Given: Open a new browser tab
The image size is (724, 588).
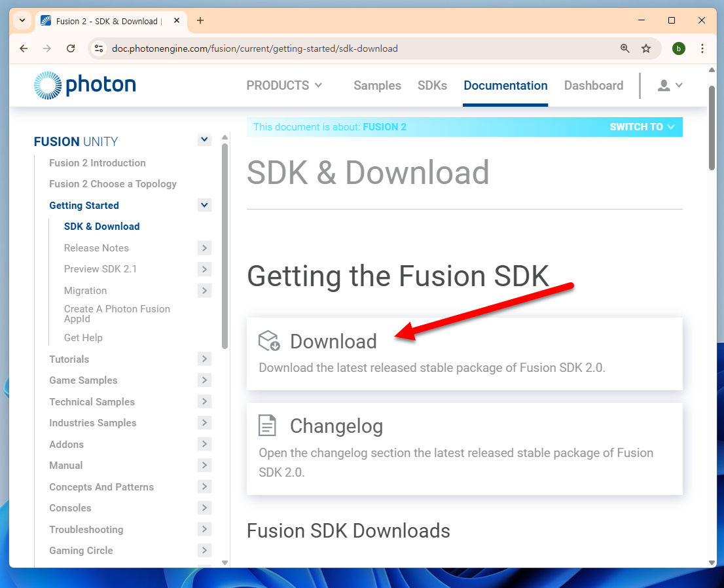Looking at the screenshot, I should point(200,21).
